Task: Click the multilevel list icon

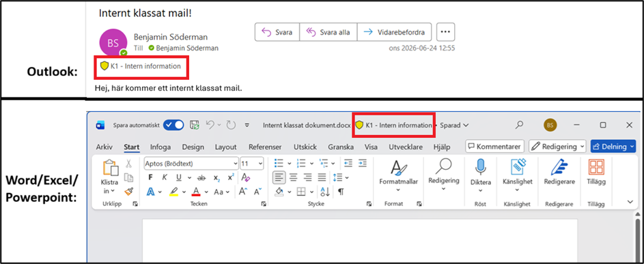Action: click(x=323, y=163)
